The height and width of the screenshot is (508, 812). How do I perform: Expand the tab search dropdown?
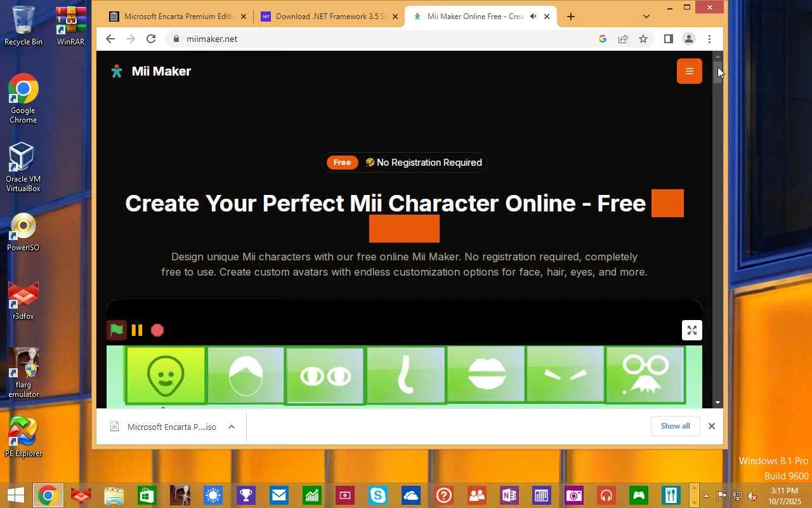[x=646, y=17]
